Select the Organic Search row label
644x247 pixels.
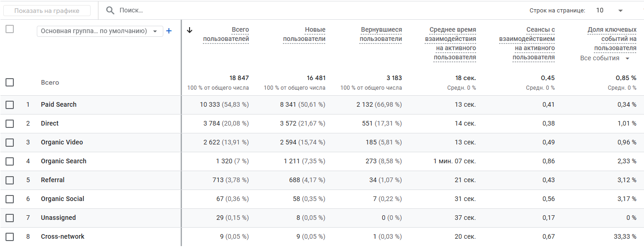click(x=63, y=161)
